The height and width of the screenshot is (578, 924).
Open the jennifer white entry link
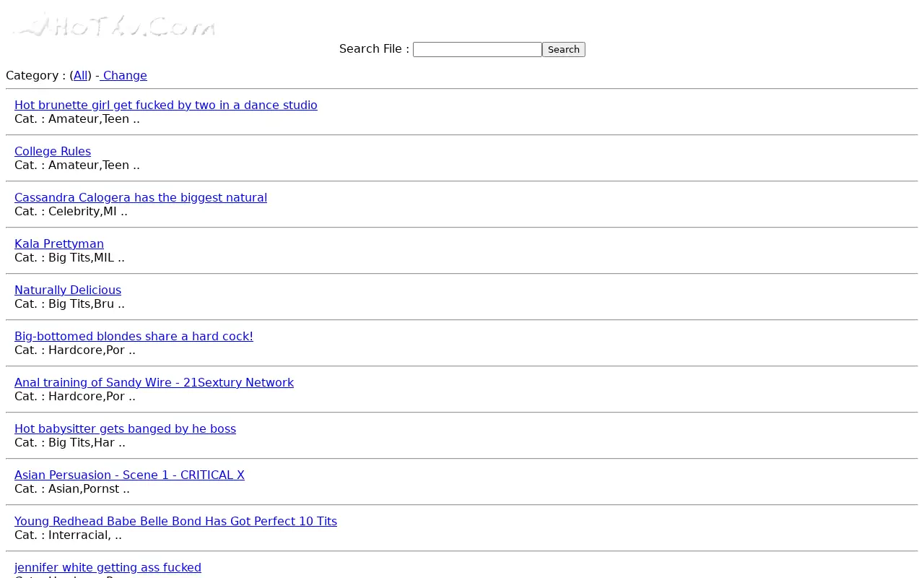108,567
